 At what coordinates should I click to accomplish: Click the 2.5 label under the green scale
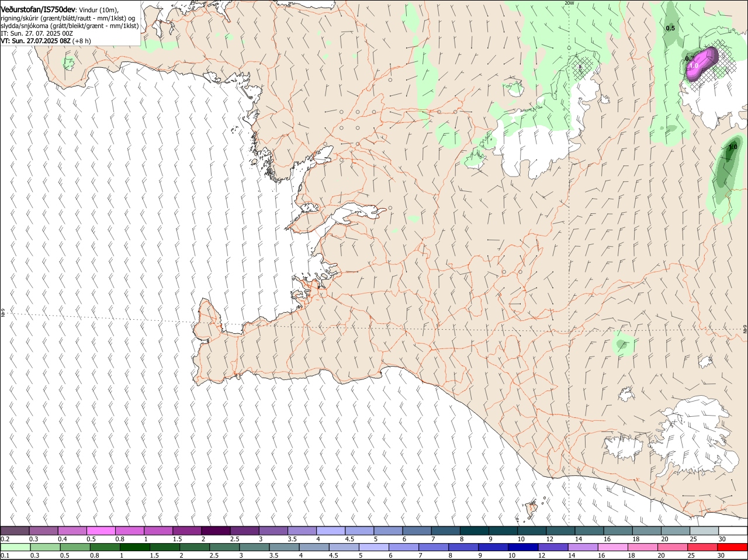[214, 555]
